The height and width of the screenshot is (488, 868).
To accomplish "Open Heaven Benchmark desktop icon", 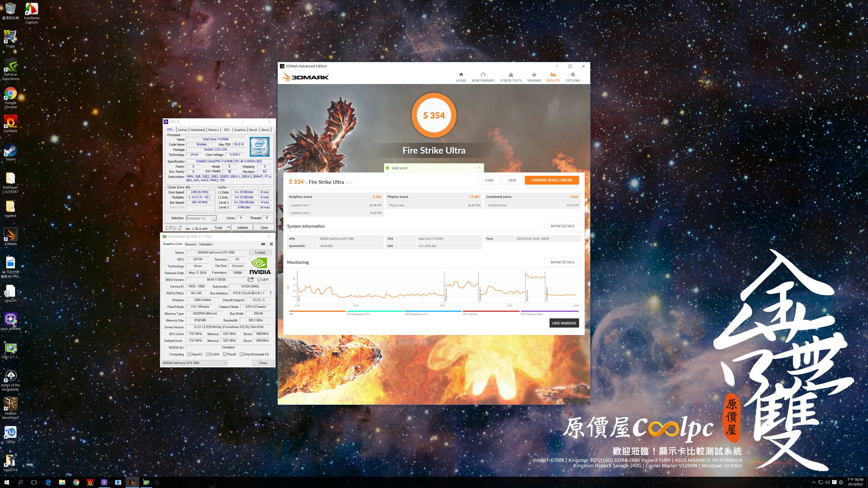I will (x=10, y=408).
